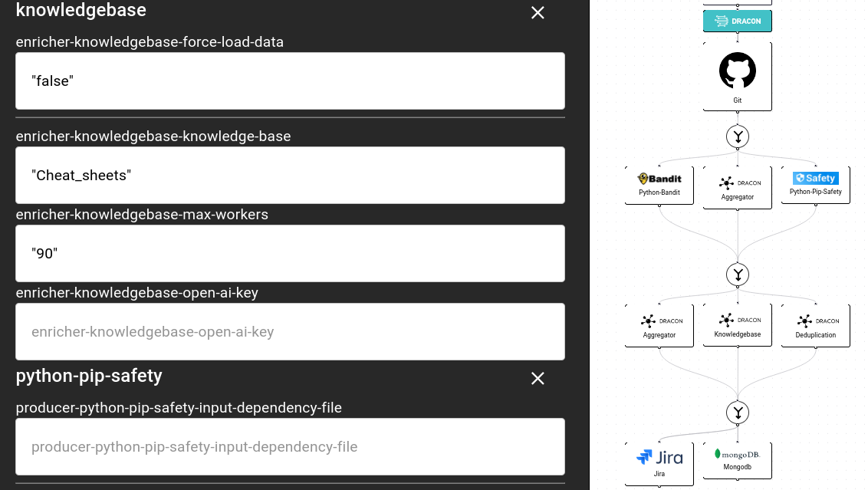Click the Python-Bandit scanner node
868x490 pixels.
(659, 185)
